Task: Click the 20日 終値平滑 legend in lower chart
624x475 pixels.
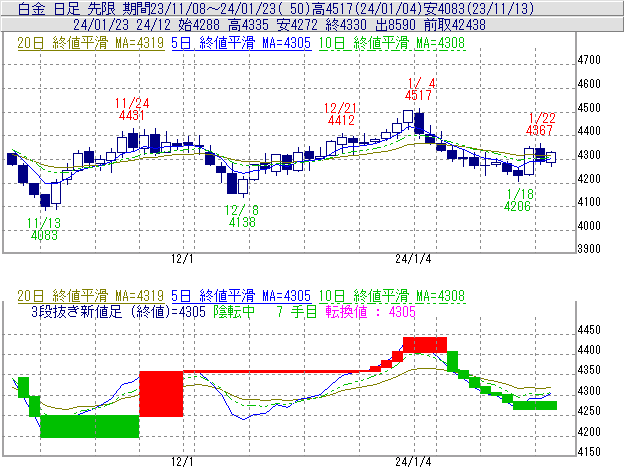Action: point(91,296)
